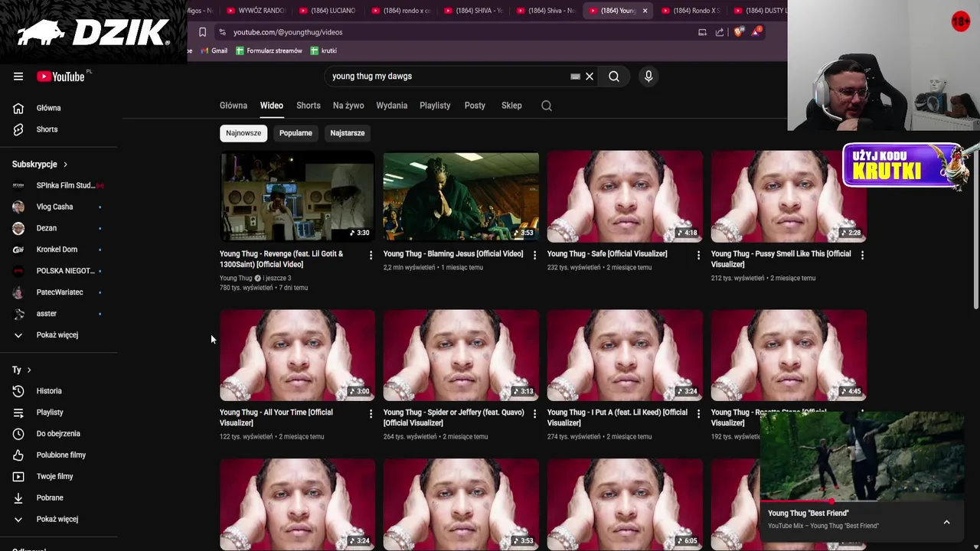Switch to the Główna channel tab
Viewport: 980px width, 551px height.
(234, 106)
